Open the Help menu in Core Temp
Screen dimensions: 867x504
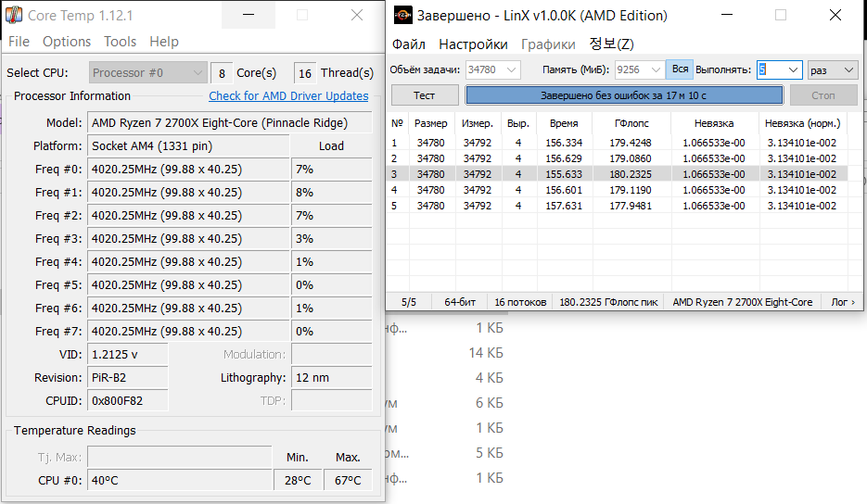164,42
